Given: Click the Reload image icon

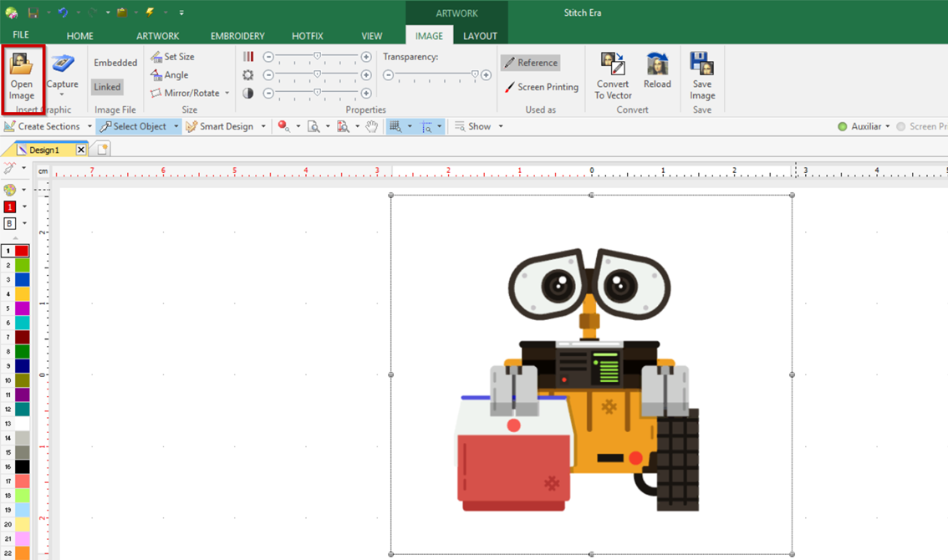Looking at the screenshot, I should point(657,64).
